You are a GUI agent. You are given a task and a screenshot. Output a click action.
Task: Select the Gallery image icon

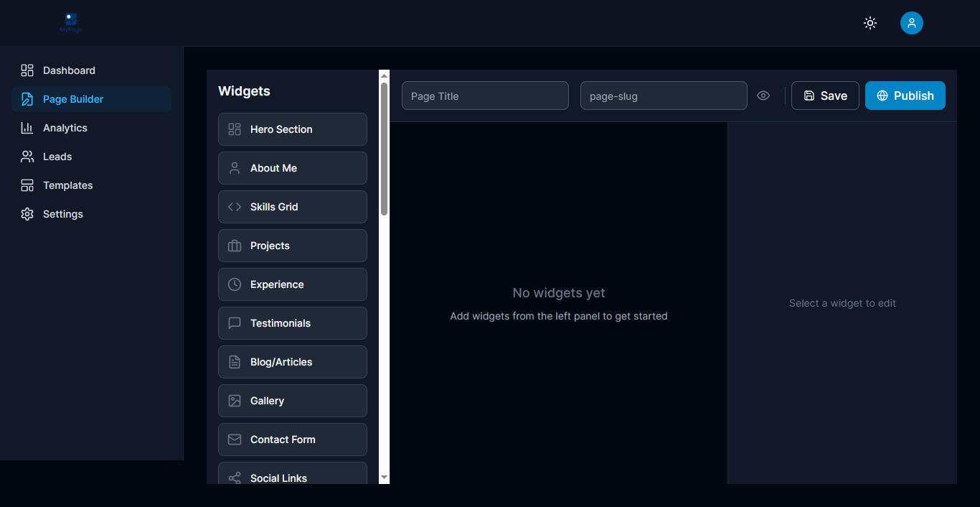pos(234,400)
